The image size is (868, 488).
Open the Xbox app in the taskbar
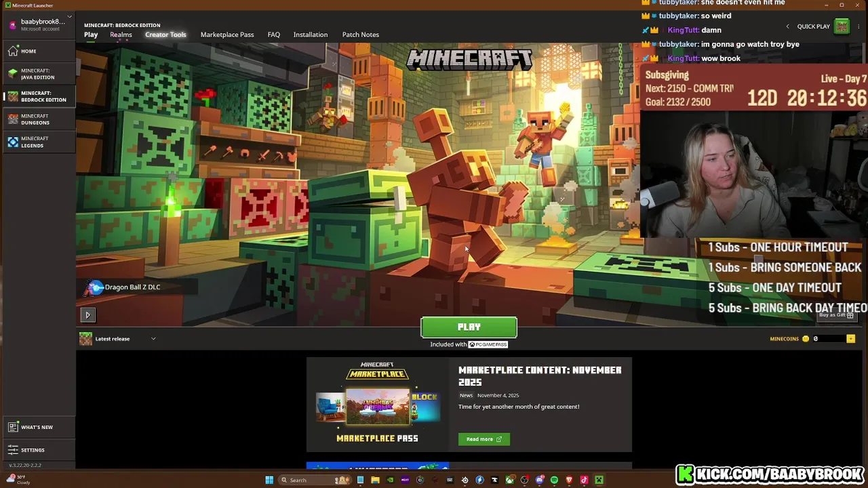pos(509,480)
